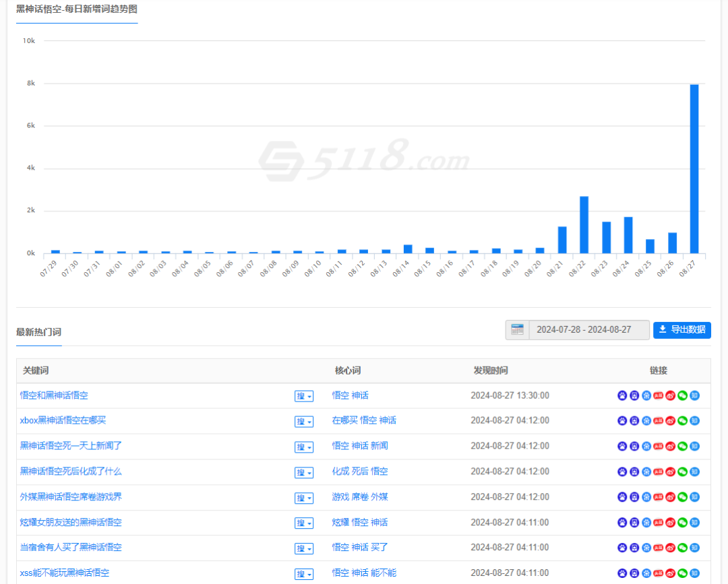Open keyword link 外媒黑神话悟空席卷游戏界
728x584 pixels.
click(71, 497)
